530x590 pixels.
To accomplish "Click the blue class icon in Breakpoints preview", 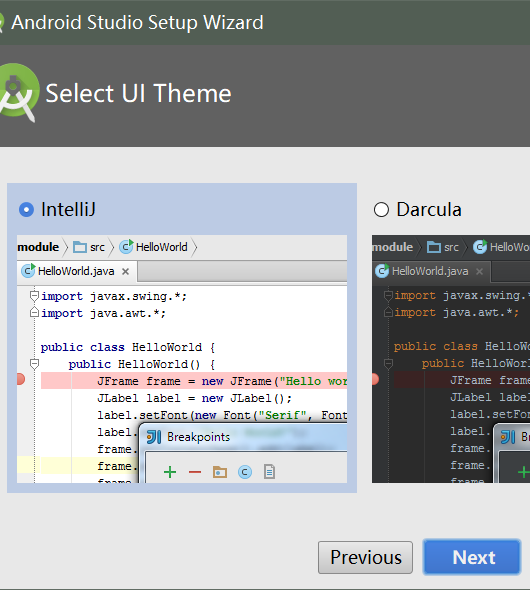I will (x=245, y=472).
